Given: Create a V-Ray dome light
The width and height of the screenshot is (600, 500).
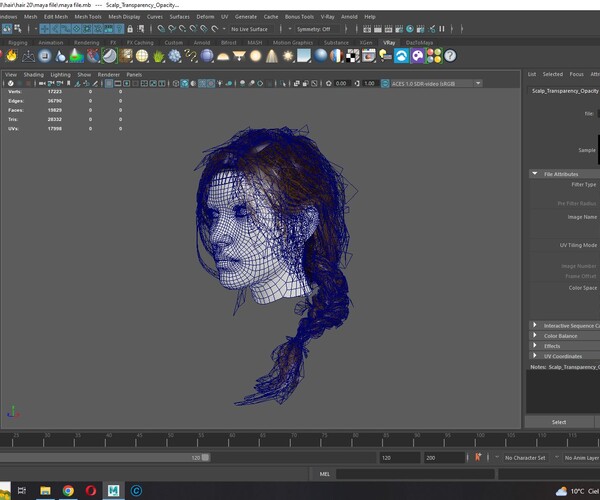Looking at the screenshot, I should (x=223, y=57).
